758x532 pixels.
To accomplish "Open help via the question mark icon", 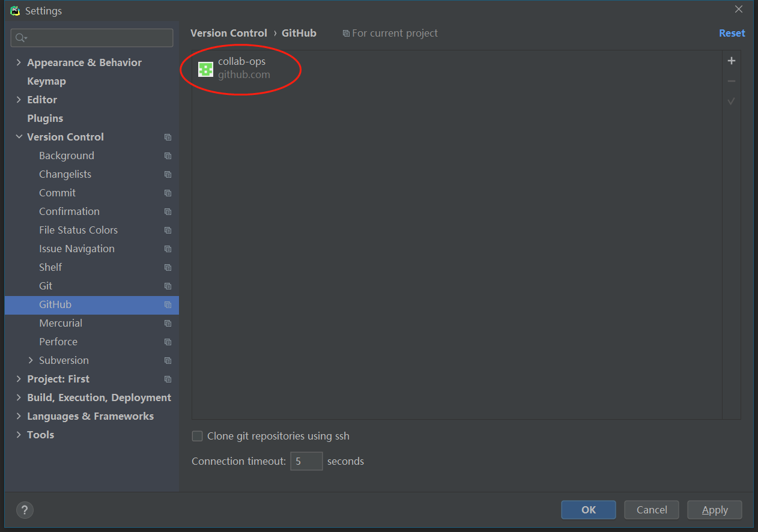I will tap(25, 510).
